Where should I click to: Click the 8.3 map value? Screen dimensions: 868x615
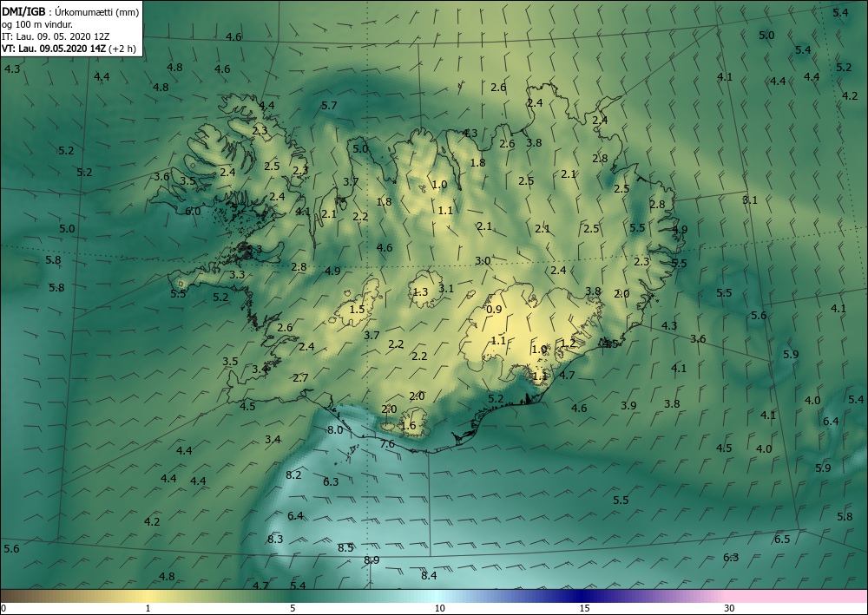tap(275, 540)
